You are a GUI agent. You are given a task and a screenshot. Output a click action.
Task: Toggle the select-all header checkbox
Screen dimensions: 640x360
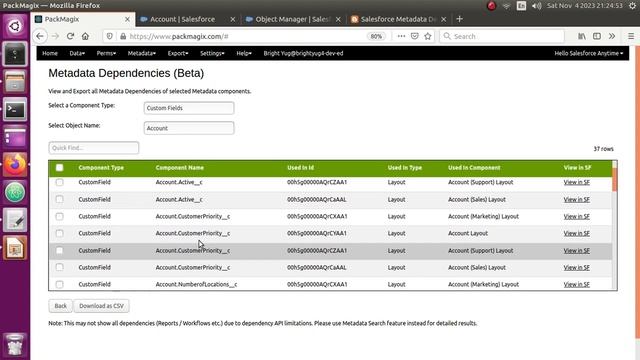point(60,167)
